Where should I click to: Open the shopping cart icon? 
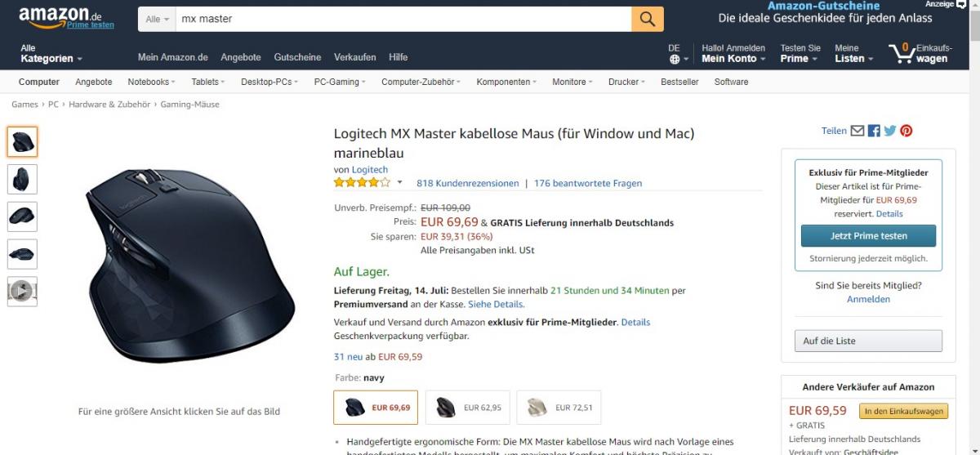pyautogui.click(x=903, y=53)
